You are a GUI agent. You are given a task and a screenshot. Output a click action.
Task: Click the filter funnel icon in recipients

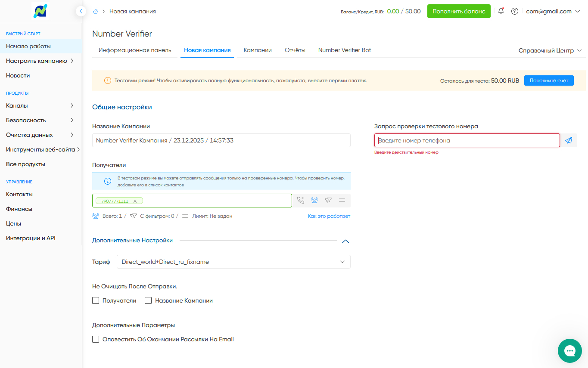328,200
